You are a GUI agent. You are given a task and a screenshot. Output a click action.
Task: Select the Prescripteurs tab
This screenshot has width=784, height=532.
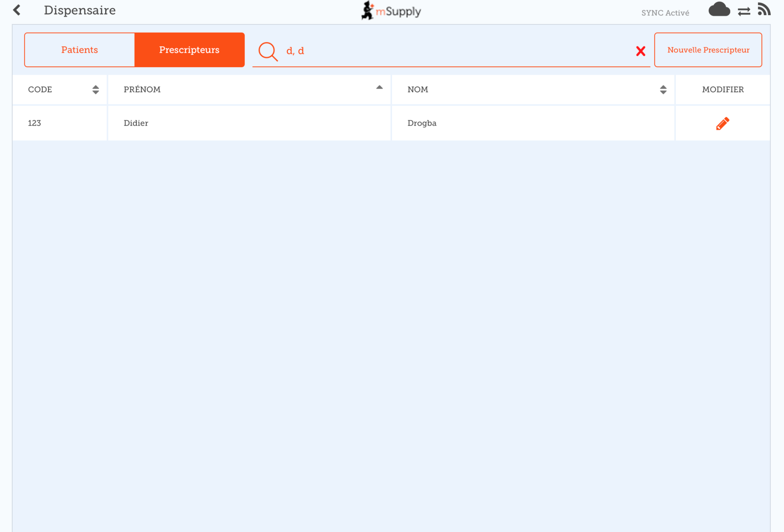189,50
